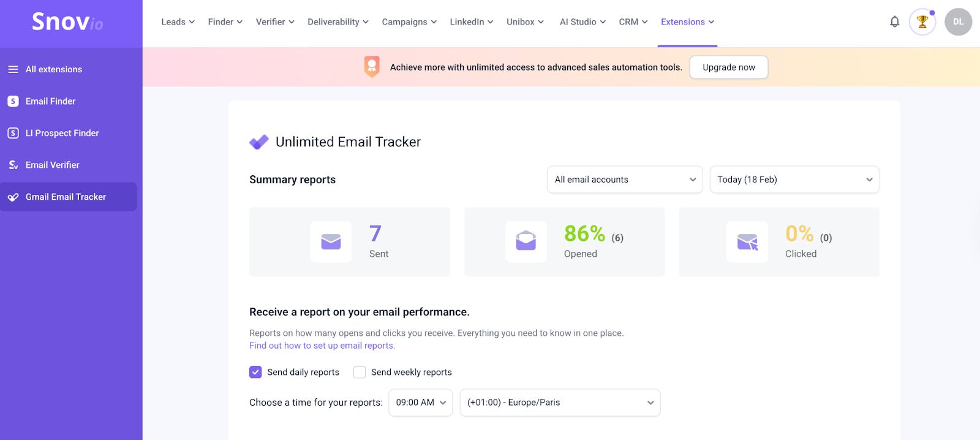Click the Sent envelope icon
The image size is (980, 440).
coord(331,242)
